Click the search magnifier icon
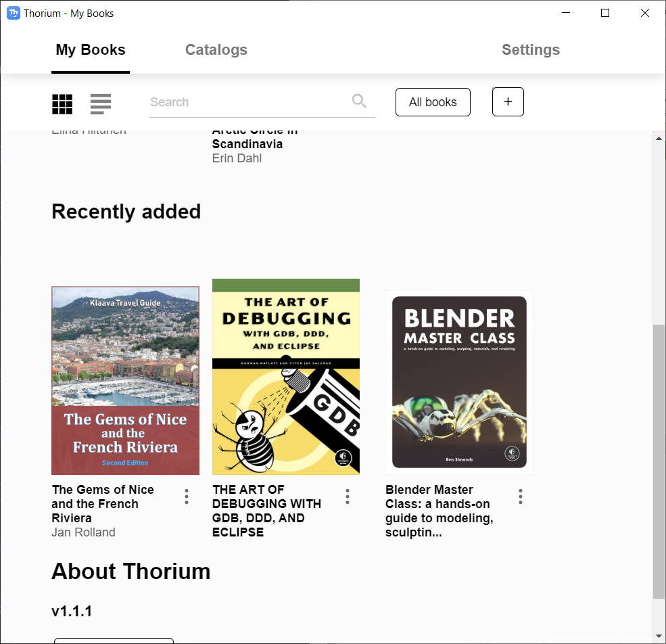This screenshot has height=644, width=666. 359,101
